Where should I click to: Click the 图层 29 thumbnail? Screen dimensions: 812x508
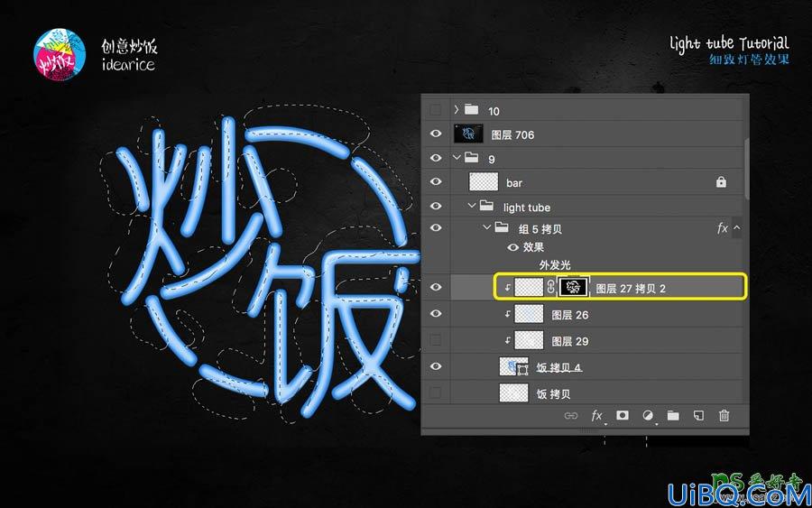point(529,340)
